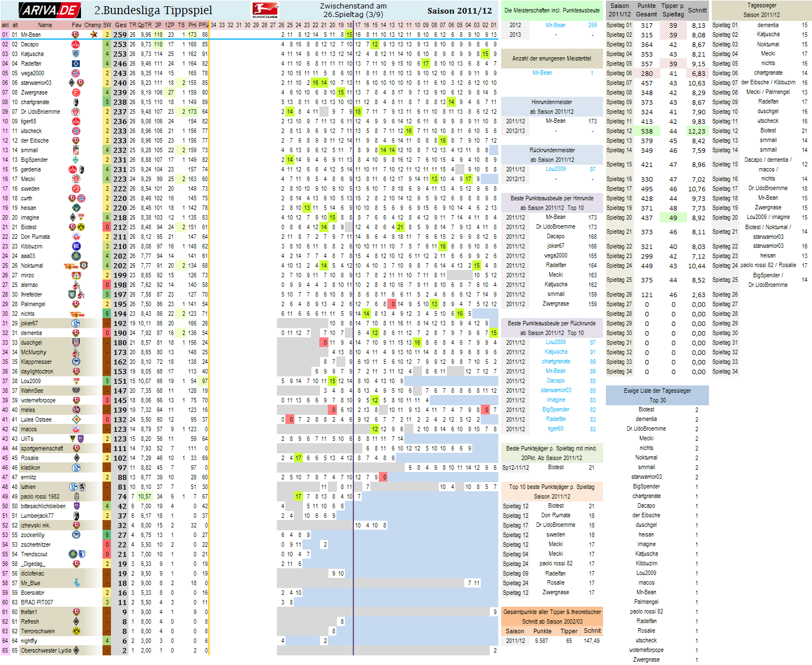Click the Bayer Leverkusen crest beside mirzo

[x=75, y=275]
